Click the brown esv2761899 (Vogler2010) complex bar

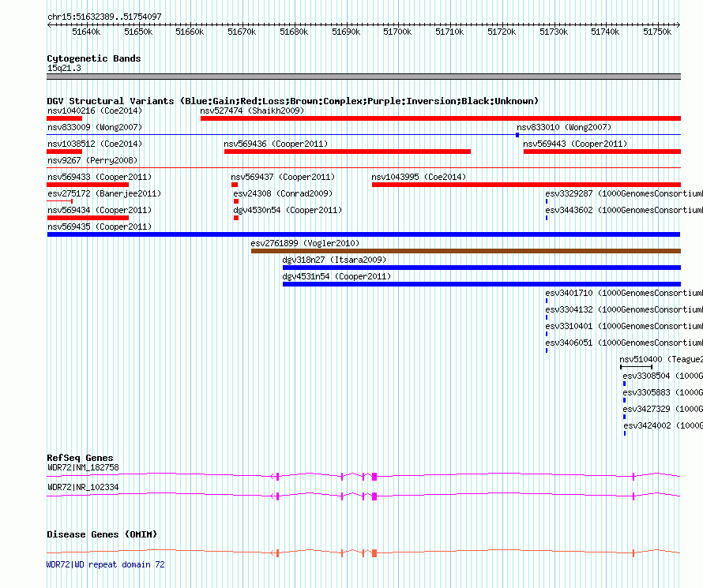click(466, 251)
